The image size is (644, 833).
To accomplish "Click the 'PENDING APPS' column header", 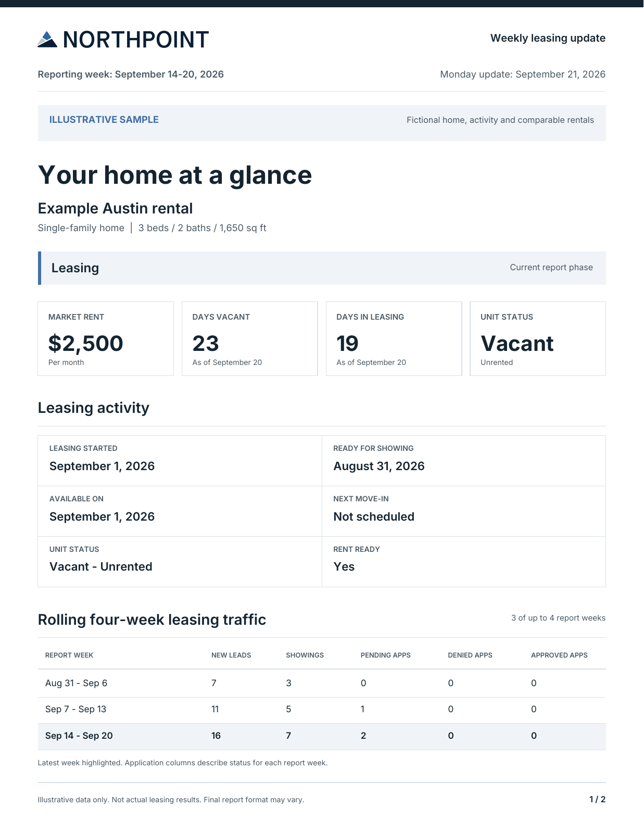I will (x=386, y=655).
